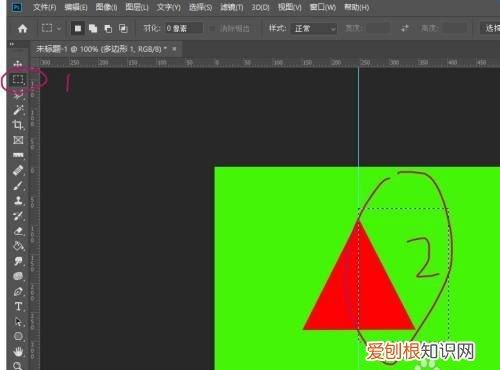The height and width of the screenshot is (370, 500).
Task: Open the 滤镜(T) menu
Action: tap(232, 7)
